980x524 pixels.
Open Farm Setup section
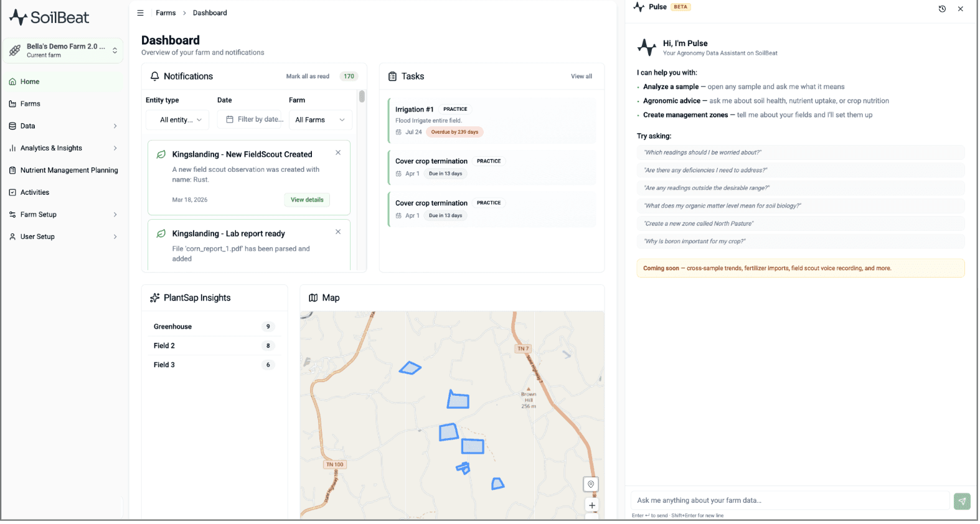[63, 215]
